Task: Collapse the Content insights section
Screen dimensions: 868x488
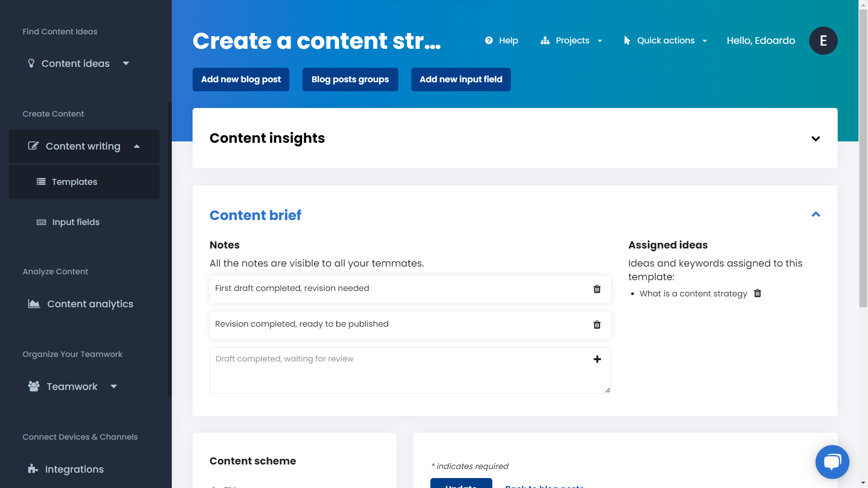Action: (815, 138)
